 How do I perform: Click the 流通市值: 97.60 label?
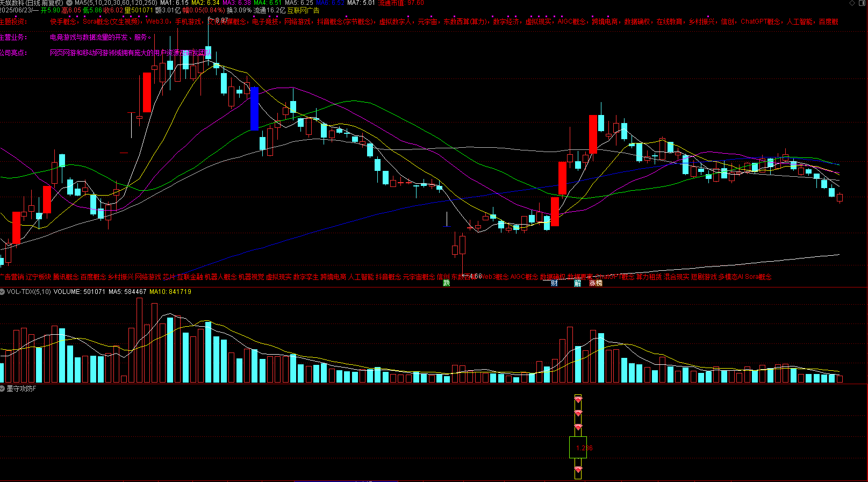coord(401,3)
